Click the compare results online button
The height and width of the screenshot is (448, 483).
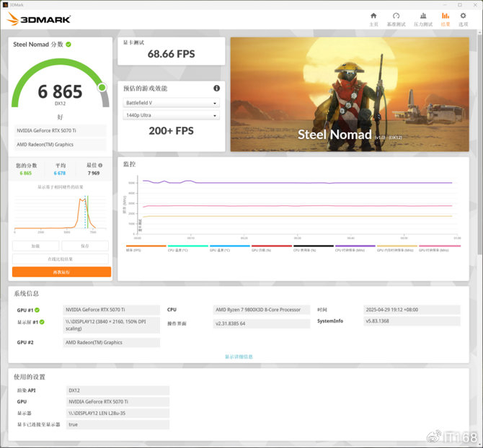point(61,259)
